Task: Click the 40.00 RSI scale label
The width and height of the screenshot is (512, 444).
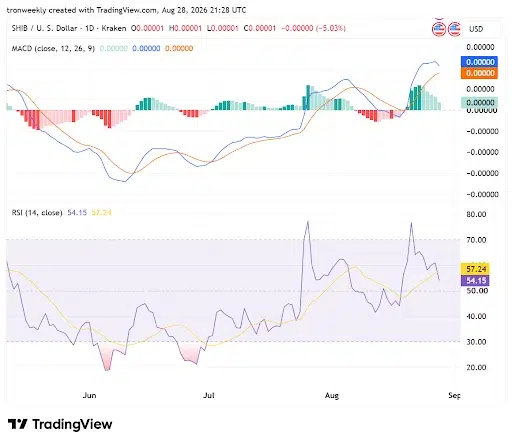Action: click(x=476, y=316)
